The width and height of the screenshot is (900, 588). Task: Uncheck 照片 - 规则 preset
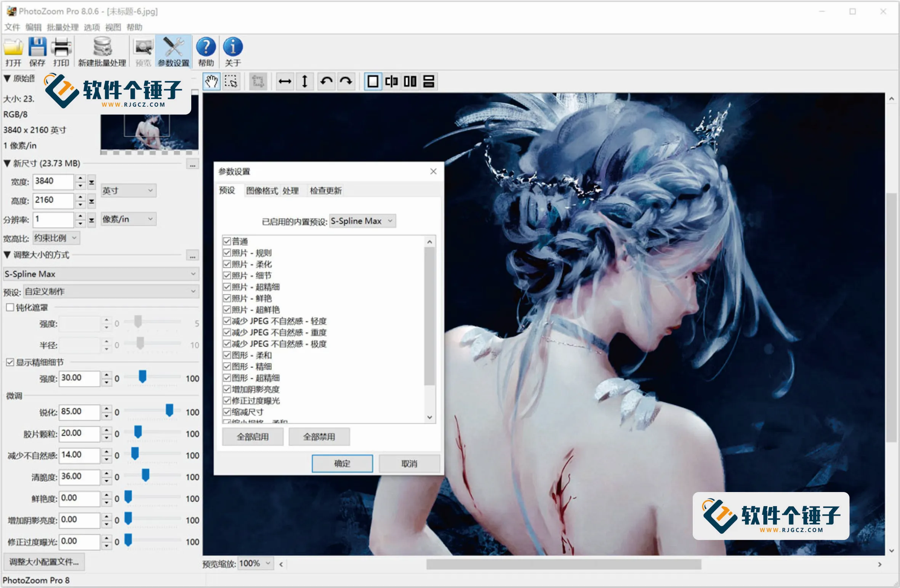227,252
